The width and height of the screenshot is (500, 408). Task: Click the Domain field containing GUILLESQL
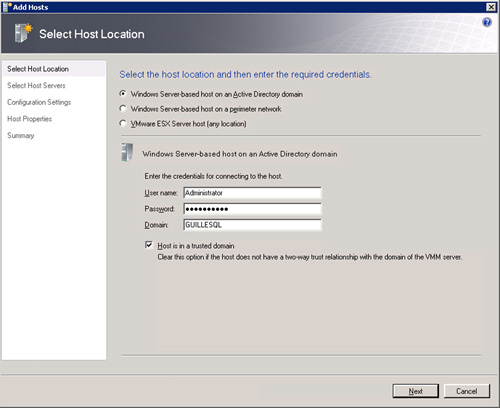pos(252,225)
